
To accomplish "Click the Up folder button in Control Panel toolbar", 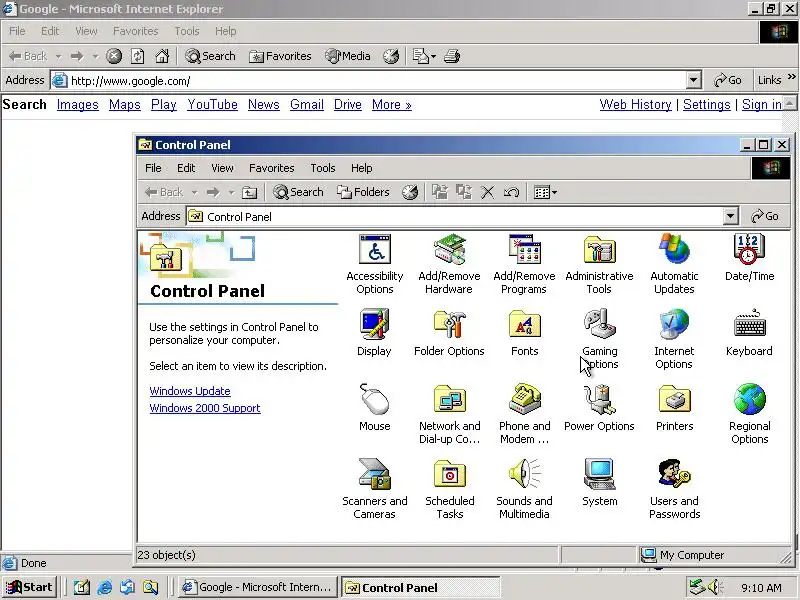I will 249,192.
